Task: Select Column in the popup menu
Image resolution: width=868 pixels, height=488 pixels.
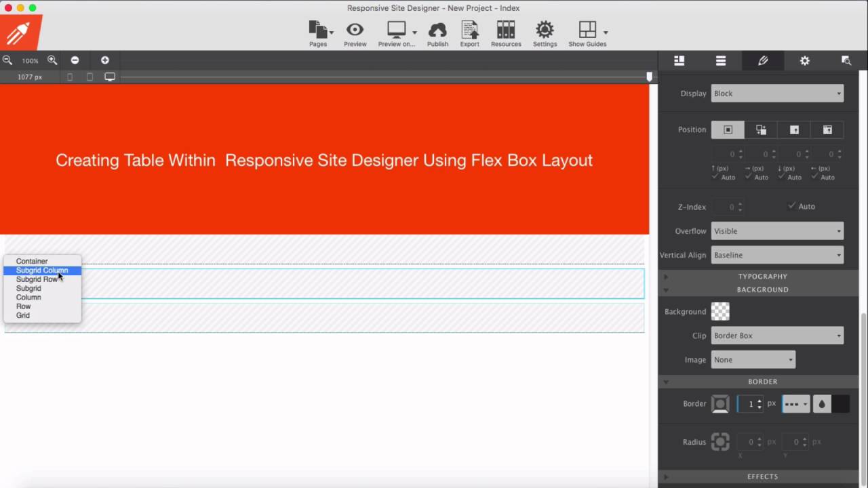Action: click(x=42, y=297)
